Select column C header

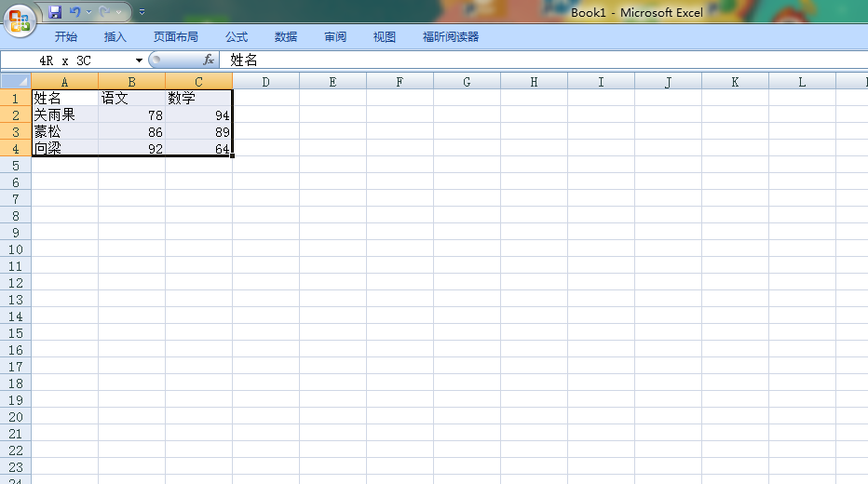tap(198, 83)
